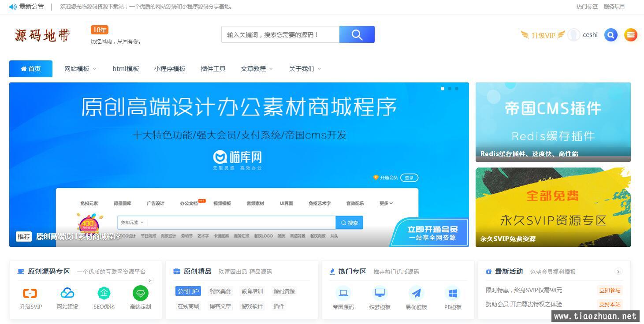Click arrow next in 最新活动 panel
Screen dimensions: 644x324
tap(618, 272)
